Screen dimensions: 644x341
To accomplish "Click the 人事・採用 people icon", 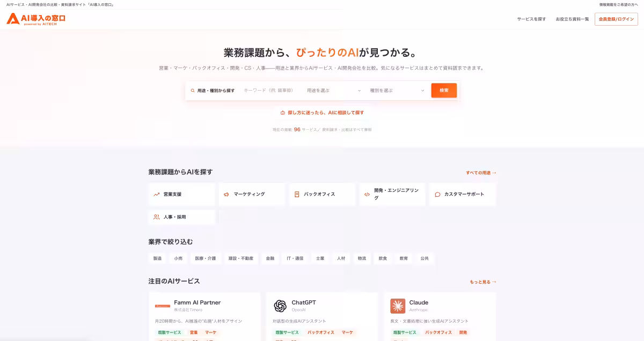I will pos(156,217).
